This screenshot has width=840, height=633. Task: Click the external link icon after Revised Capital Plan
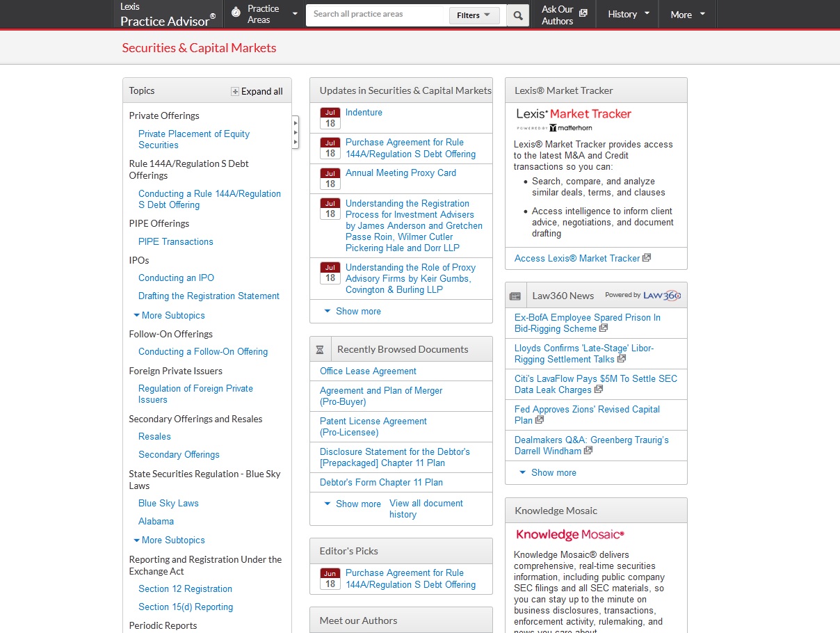[540, 419]
